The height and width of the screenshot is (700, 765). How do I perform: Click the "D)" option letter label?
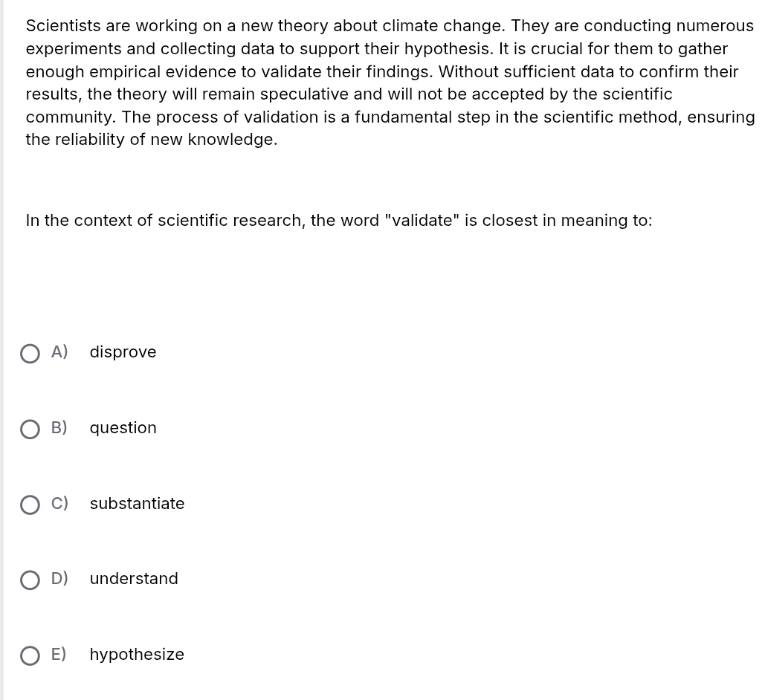59,579
